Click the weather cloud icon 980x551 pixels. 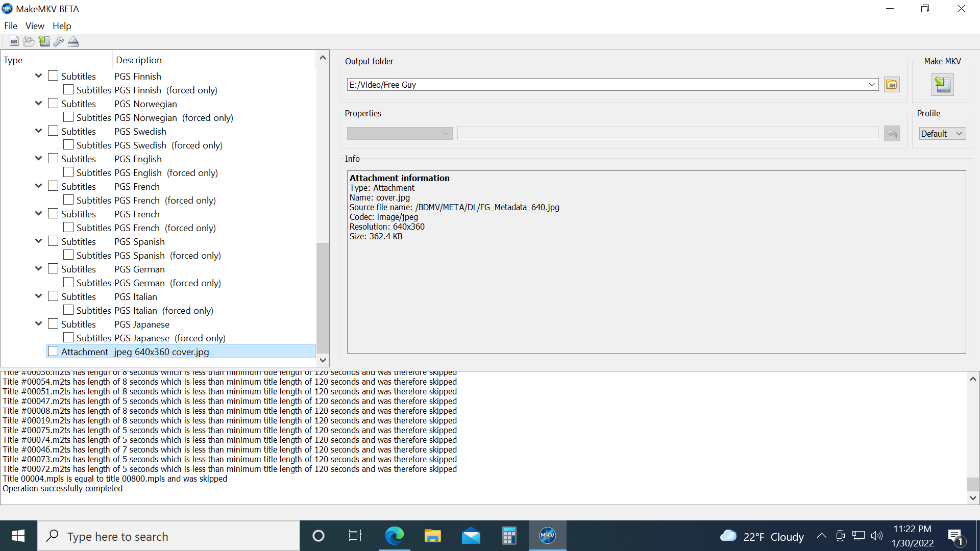tap(728, 536)
